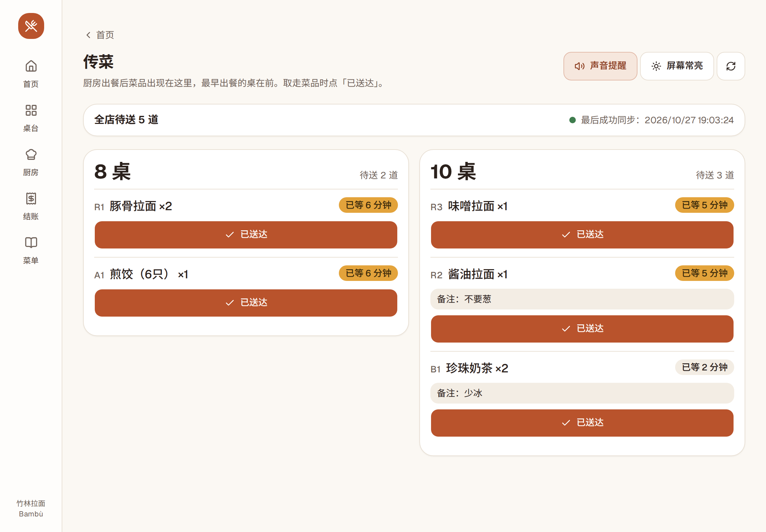The height and width of the screenshot is (532, 766).
Task: Click the 8 桌 table heading
Action: [x=112, y=172]
